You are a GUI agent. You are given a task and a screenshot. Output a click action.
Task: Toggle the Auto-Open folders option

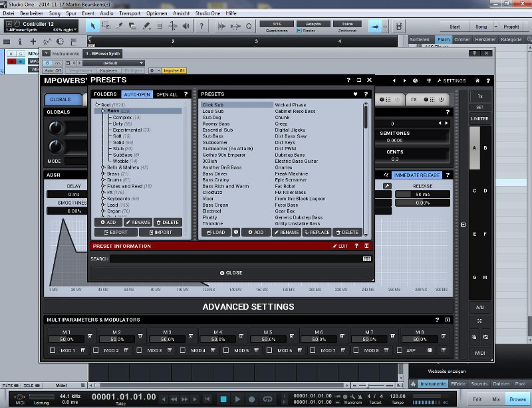[x=137, y=94]
